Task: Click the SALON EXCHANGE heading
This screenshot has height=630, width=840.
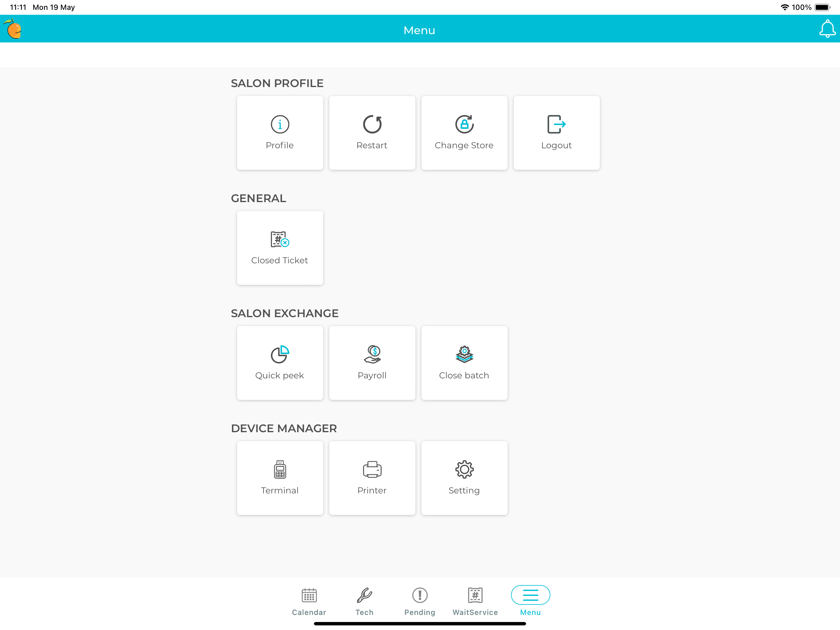Action: [285, 313]
